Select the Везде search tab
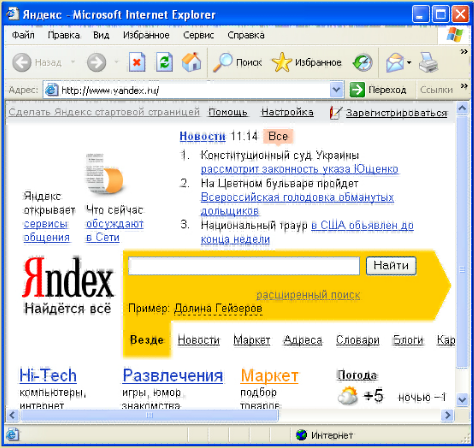474x448 pixels. (x=147, y=340)
